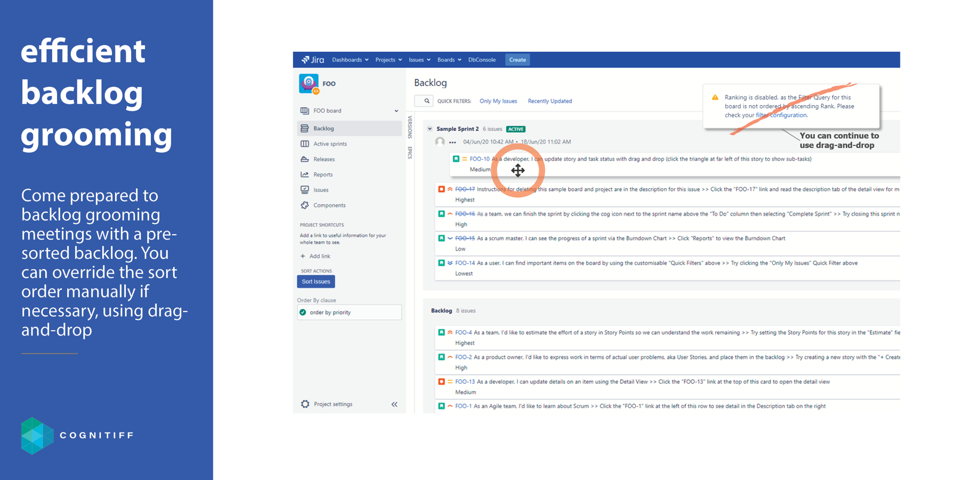Click the Create button
Viewport: 980px width, 480px height.
pyautogui.click(x=517, y=60)
